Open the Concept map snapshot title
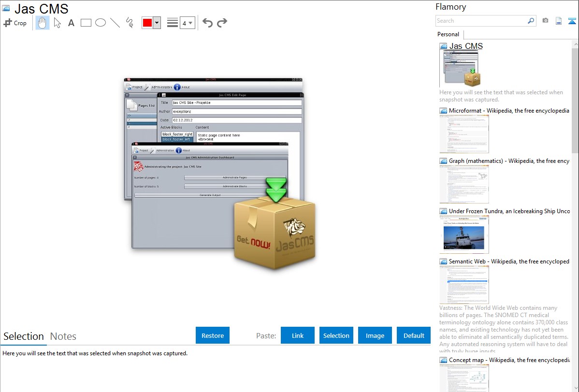This screenshot has height=392, width=579. pos(509,360)
